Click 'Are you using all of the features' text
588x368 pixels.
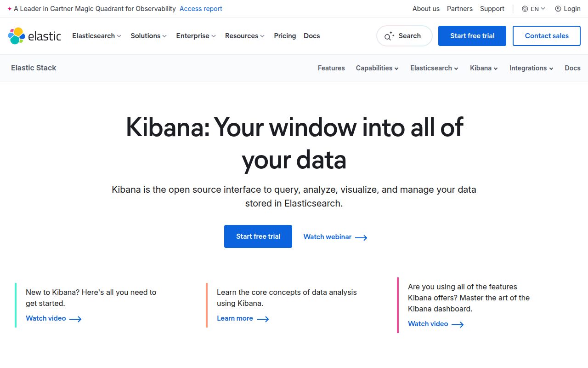(469, 298)
